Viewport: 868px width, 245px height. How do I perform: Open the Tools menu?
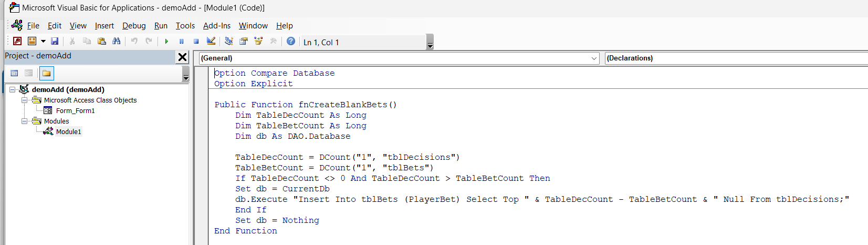tap(185, 26)
